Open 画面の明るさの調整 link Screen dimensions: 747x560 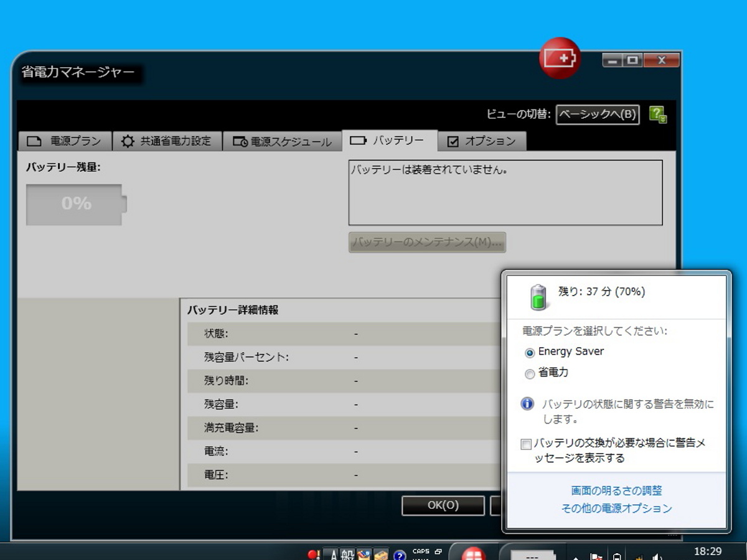(616, 491)
